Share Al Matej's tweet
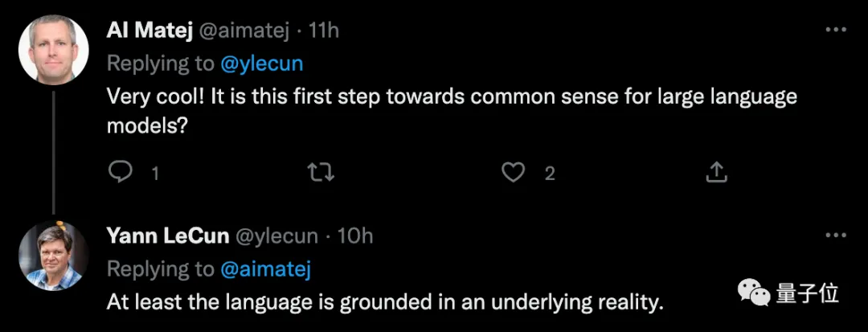Image resolution: width=868 pixels, height=332 pixels. pyautogui.click(x=716, y=172)
